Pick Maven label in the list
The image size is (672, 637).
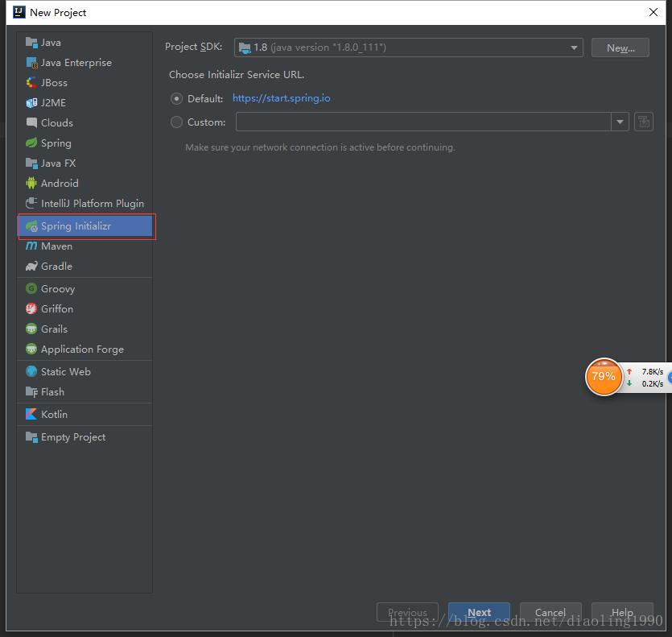point(56,246)
